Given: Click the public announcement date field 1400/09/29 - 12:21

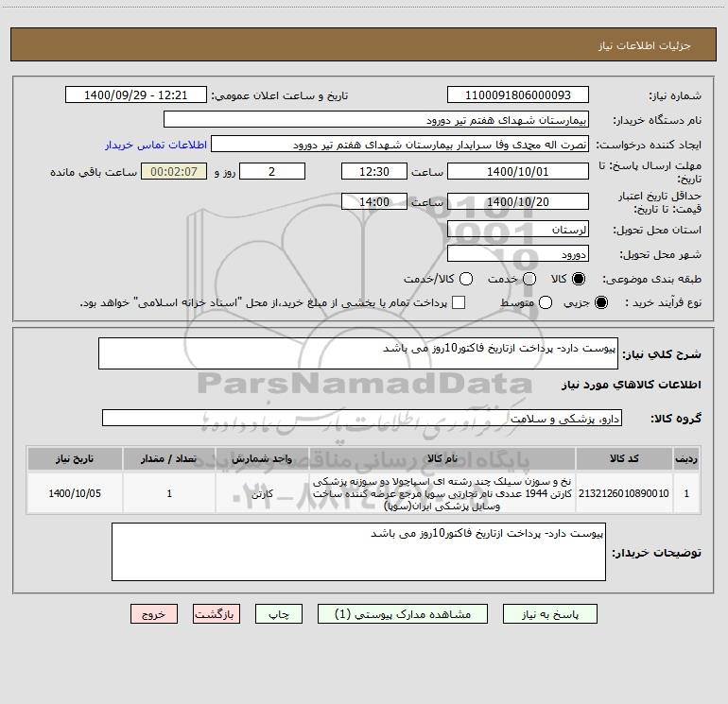Looking at the screenshot, I should pos(136,95).
